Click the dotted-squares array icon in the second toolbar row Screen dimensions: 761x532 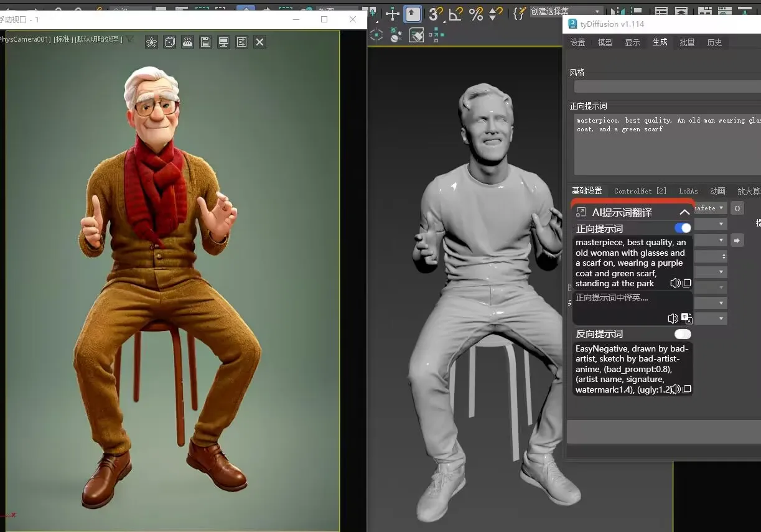(x=436, y=35)
